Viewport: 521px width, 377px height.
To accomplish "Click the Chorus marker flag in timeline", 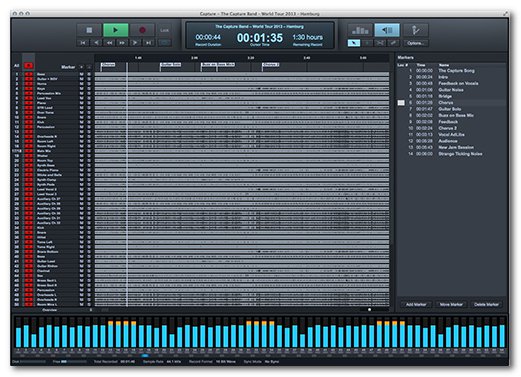I will (x=108, y=65).
